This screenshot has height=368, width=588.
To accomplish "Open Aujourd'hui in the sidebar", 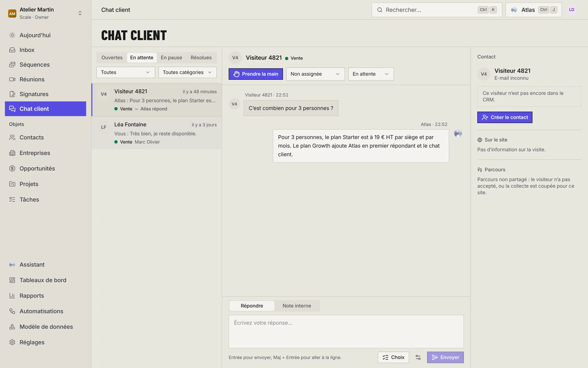I will [46, 35].
